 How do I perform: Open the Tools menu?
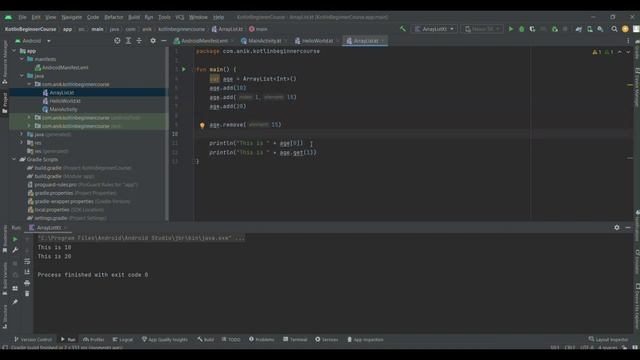point(164,17)
